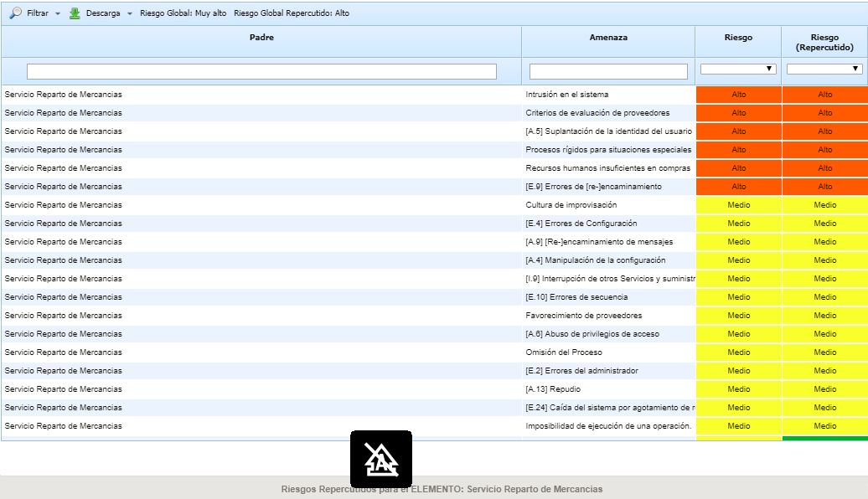Select the 'Intrusión en el sistema' threat row
The width and height of the screenshot is (868, 499).
tap(567, 95)
